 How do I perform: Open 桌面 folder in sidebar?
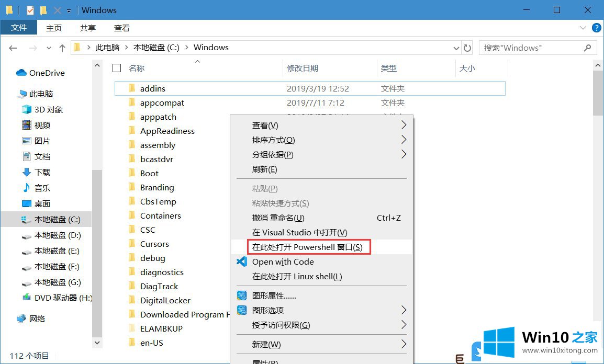coord(36,203)
